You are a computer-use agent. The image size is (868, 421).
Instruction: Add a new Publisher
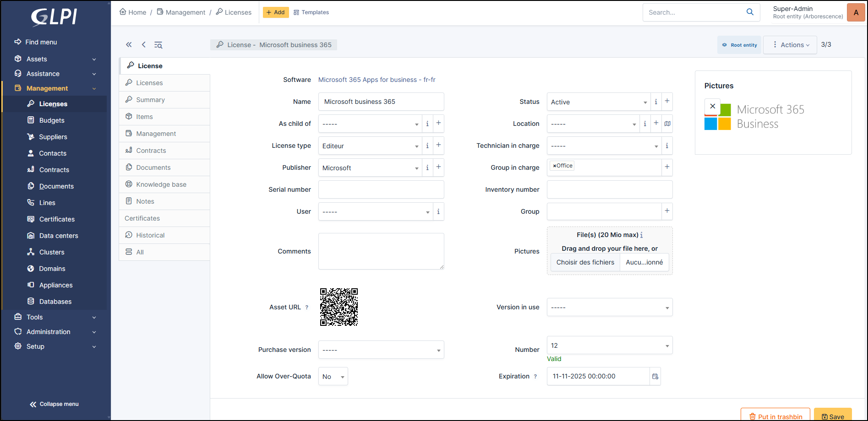[438, 167]
